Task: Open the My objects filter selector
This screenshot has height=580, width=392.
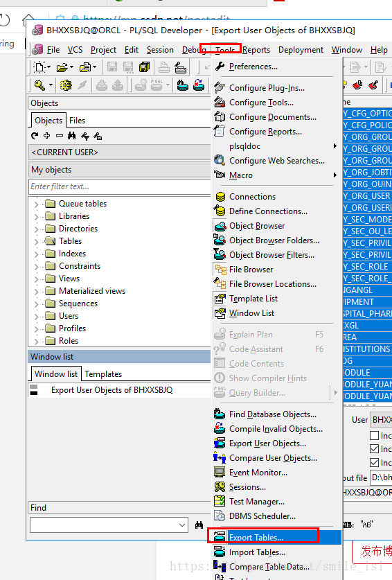Action: pyautogui.click(x=119, y=169)
